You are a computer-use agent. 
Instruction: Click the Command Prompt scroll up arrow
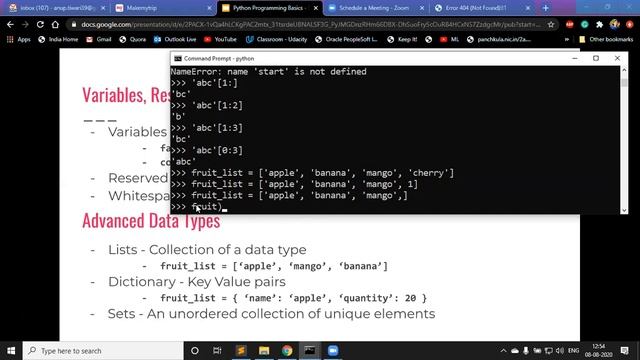tap(624, 70)
